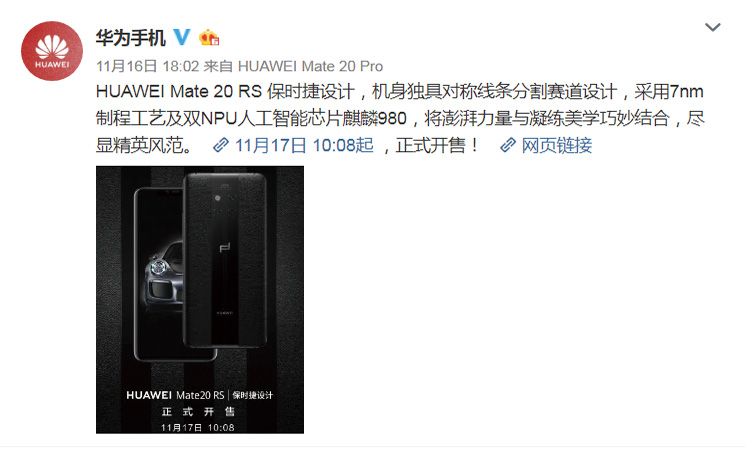This screenshot has height=453, width=745.
Task: Click 11月17日 10:08 at poster bottom
Action: [198, 427]
